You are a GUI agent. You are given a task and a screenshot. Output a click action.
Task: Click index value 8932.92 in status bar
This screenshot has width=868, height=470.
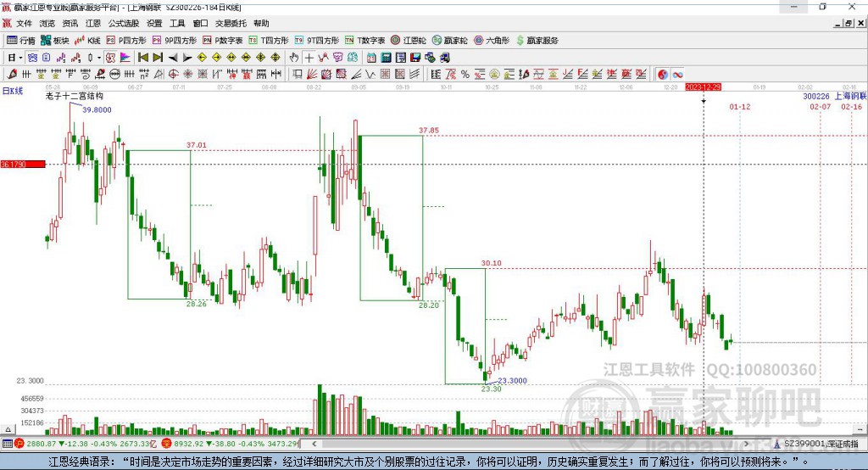click(189, 444)
